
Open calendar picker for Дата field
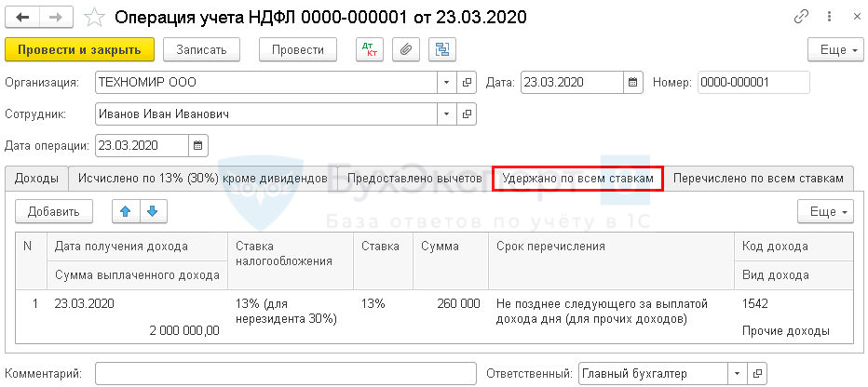coord(632,83)
